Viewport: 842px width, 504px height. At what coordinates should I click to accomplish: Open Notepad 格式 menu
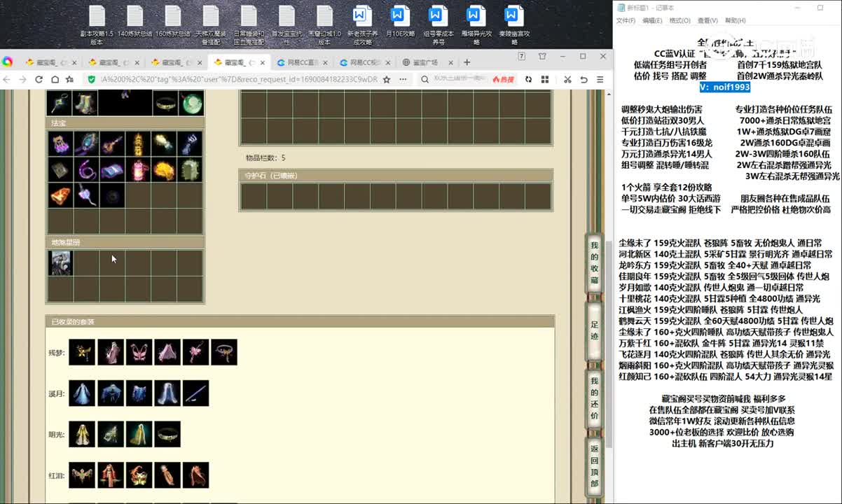click(x=679, y=21)
